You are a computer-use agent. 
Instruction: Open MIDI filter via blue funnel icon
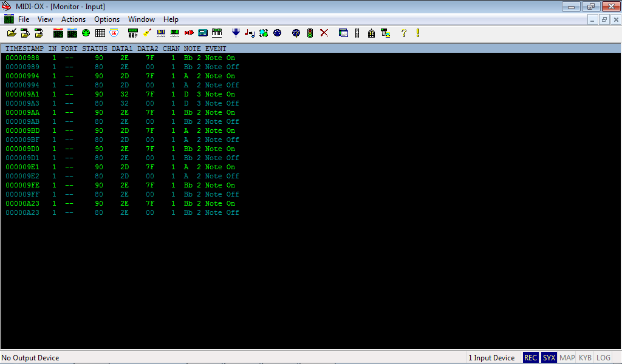[236, 33]
